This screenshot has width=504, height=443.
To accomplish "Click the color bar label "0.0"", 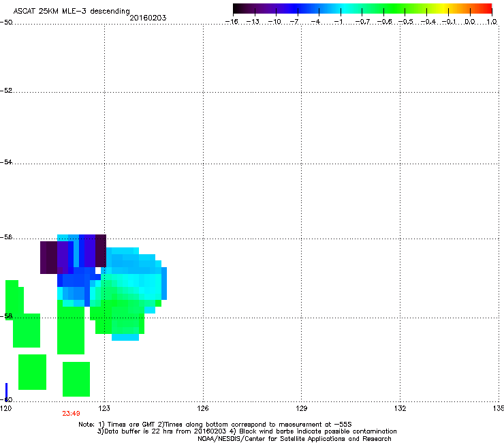I will [470, 22].
